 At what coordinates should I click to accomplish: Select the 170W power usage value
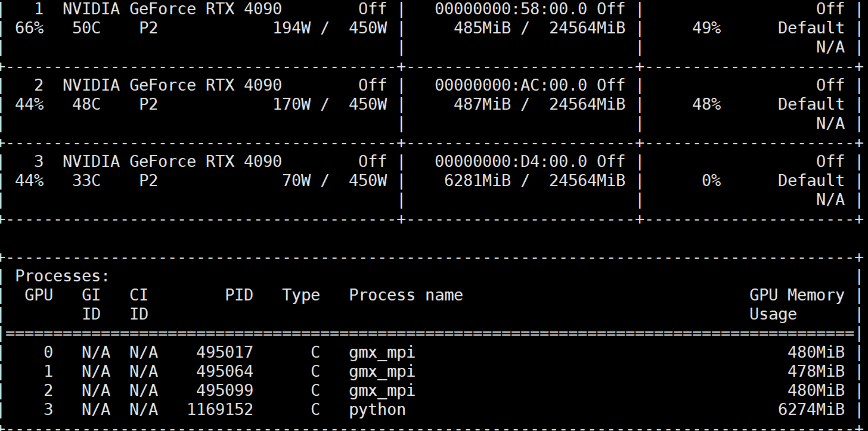(292, 104)
